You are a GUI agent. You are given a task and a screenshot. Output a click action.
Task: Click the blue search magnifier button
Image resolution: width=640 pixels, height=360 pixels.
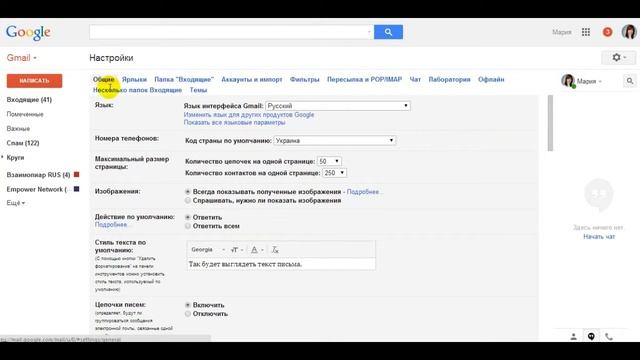(388, 32)
